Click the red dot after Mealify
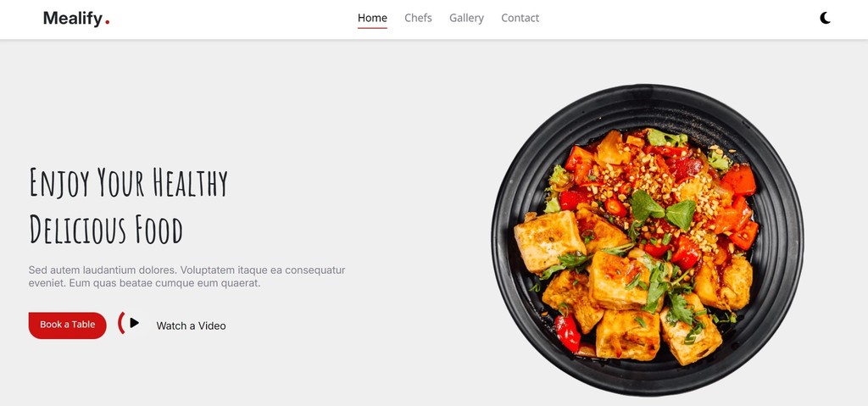The image size is (868, 406). pyautogui.click(x=108, y=22)
